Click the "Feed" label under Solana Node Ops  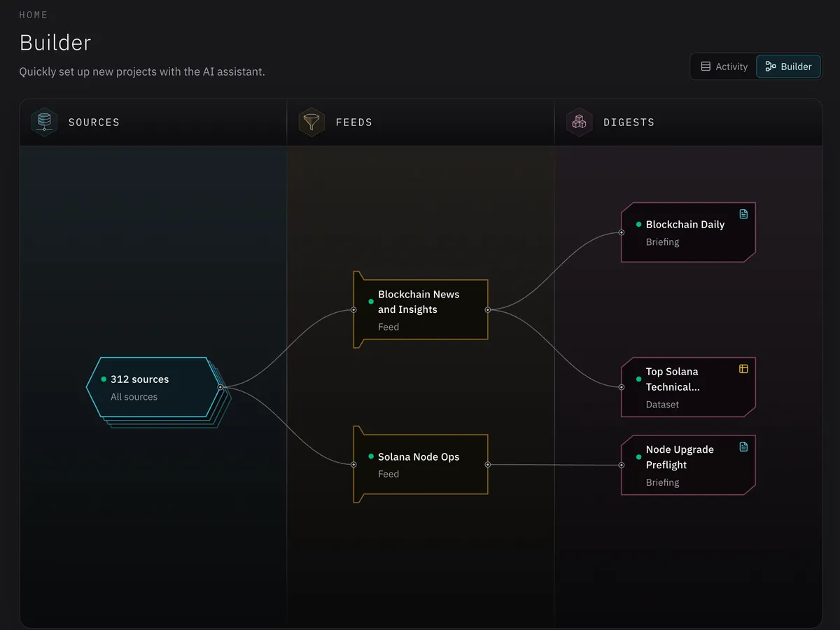(x=388, y=474)
